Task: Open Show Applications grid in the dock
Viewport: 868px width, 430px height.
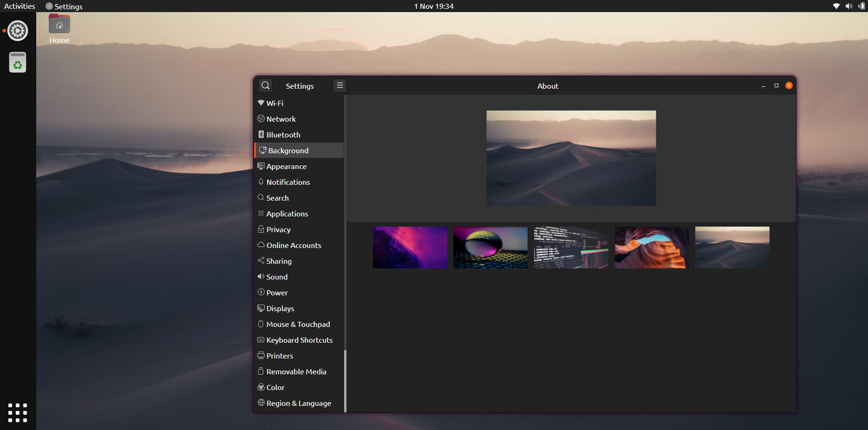Action: point(17,412)
